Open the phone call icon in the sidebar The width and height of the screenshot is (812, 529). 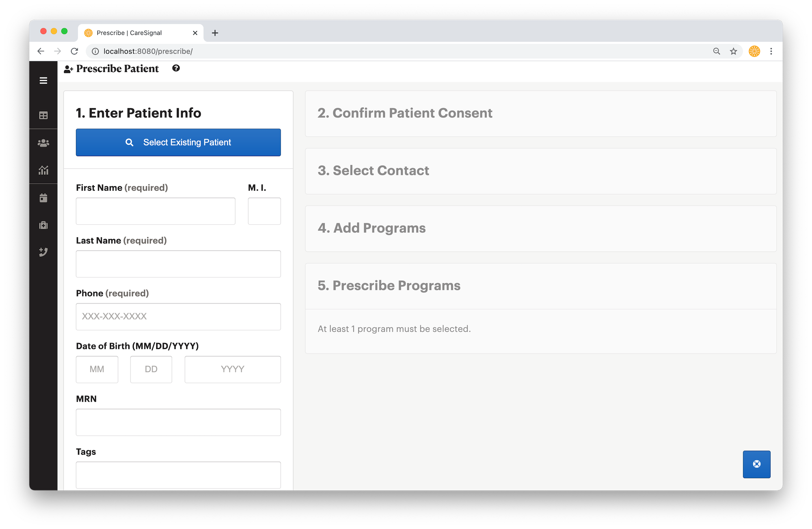point(43,252)
